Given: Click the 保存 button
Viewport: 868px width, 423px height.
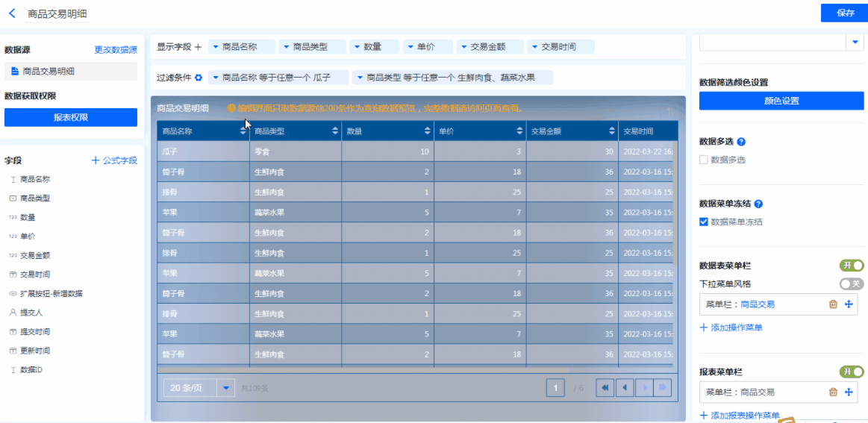Looking at the screenshot, I should [x=844, y=13].
